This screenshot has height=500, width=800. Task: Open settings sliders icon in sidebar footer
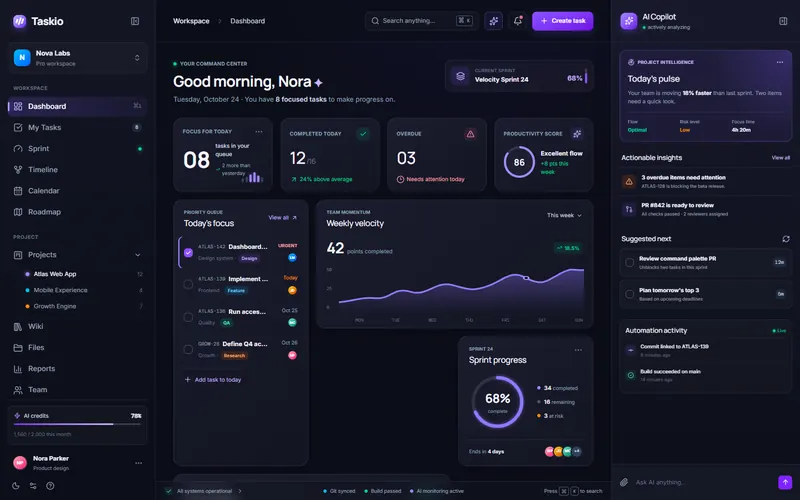[33, 486]
